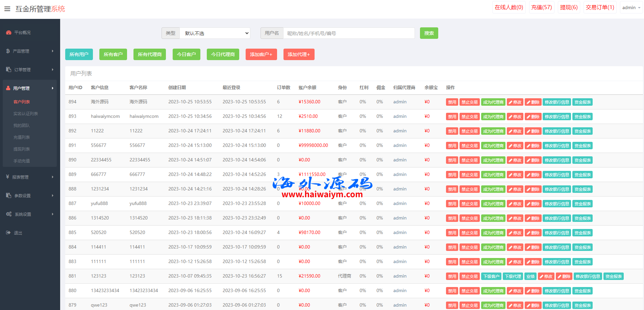Viewport: 644px width, 310px height.
Task: Click the 订单管理 sidebar icon
Action: 9,70
